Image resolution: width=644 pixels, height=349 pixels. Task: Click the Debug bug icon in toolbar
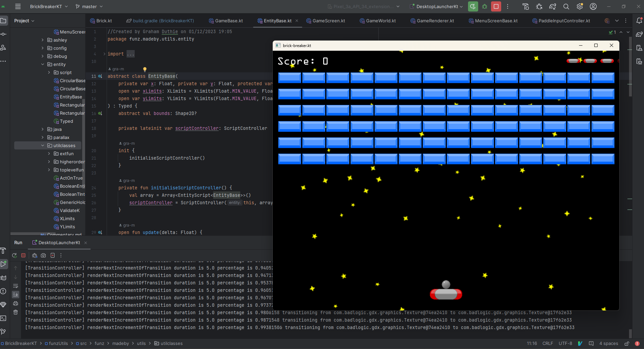pyautogui.click(x=485, y=6)
